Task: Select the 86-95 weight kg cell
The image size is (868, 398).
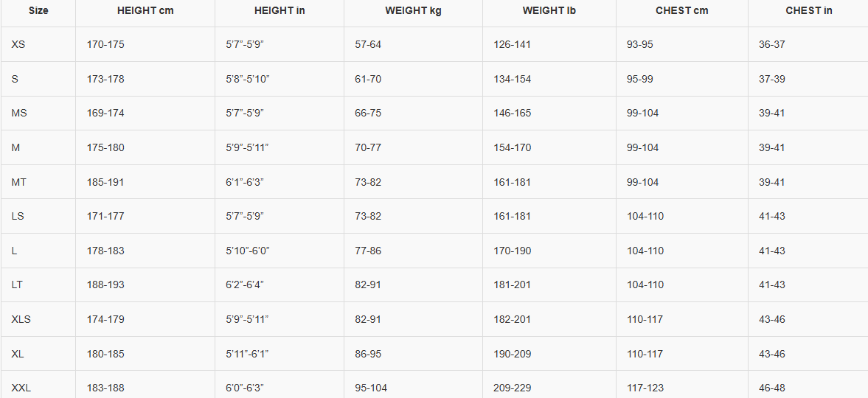Action: coord(368,354)
